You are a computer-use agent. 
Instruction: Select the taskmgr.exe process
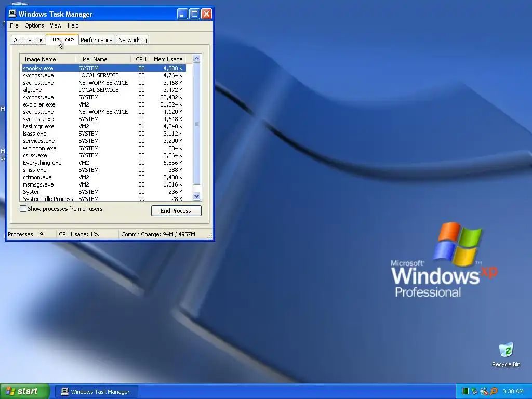click(x=104, y=126)
